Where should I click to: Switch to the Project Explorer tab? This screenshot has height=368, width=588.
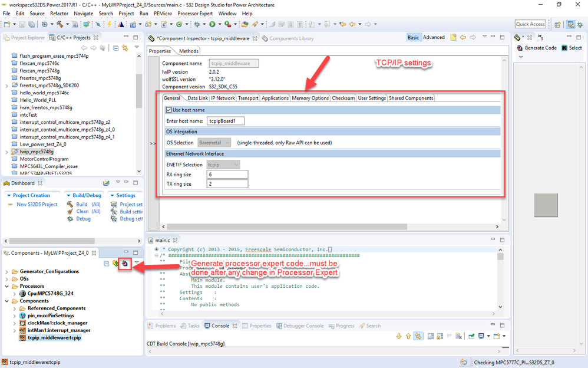24,38
